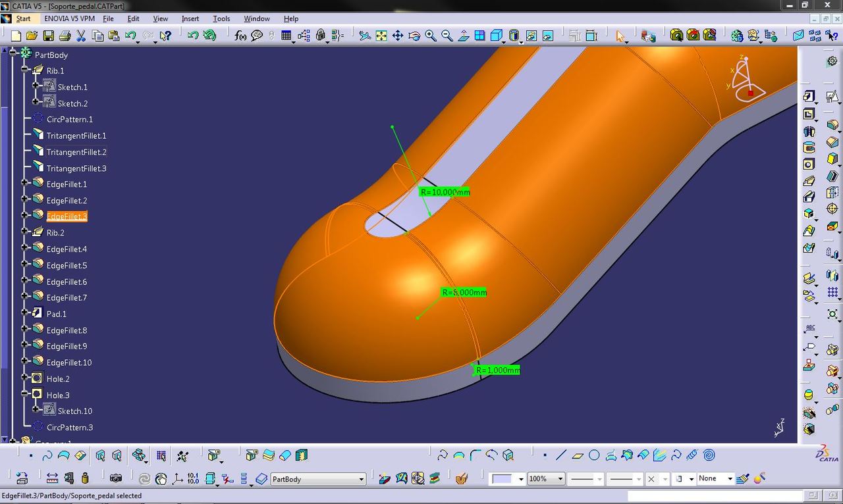Click the Capture camera icon
Viewport: 843px width, 504px height.
pyautogui.click(x=116, y=478)
